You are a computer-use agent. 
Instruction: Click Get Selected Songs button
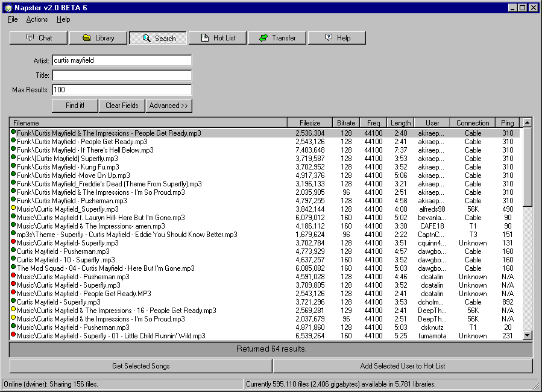click(140, 365)
